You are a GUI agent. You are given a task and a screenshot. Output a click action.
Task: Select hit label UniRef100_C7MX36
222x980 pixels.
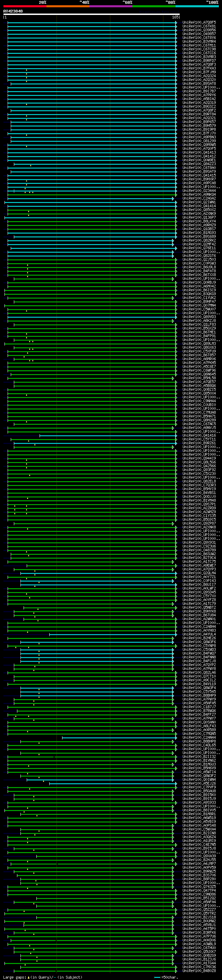point(199,967)
